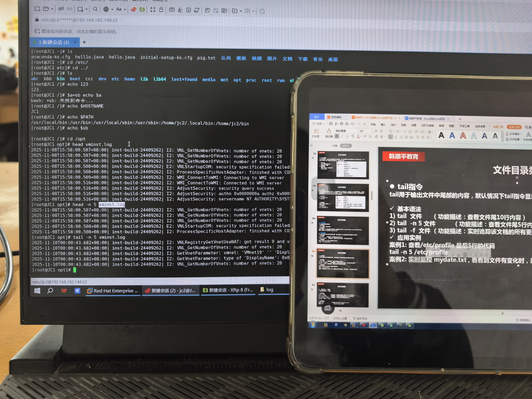Open the font size 20 dropdown
The height and width of the screenshot is (399, 532).
click(x=372, y=131)
